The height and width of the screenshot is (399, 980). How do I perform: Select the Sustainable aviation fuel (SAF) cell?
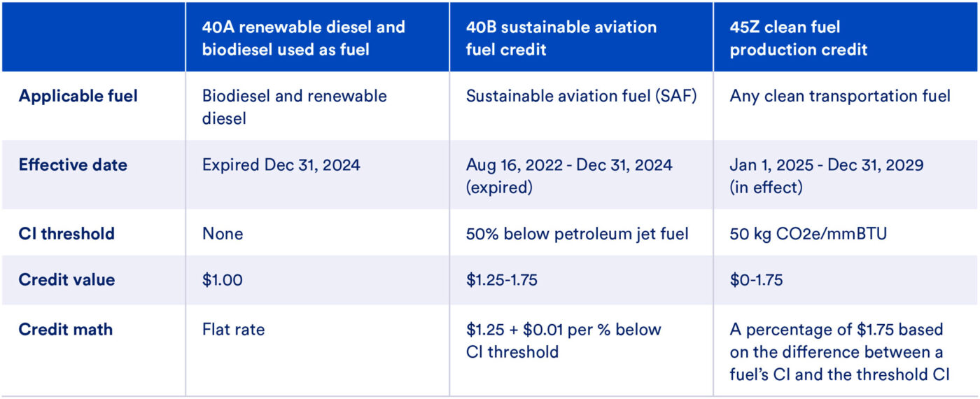coord(581,96)
